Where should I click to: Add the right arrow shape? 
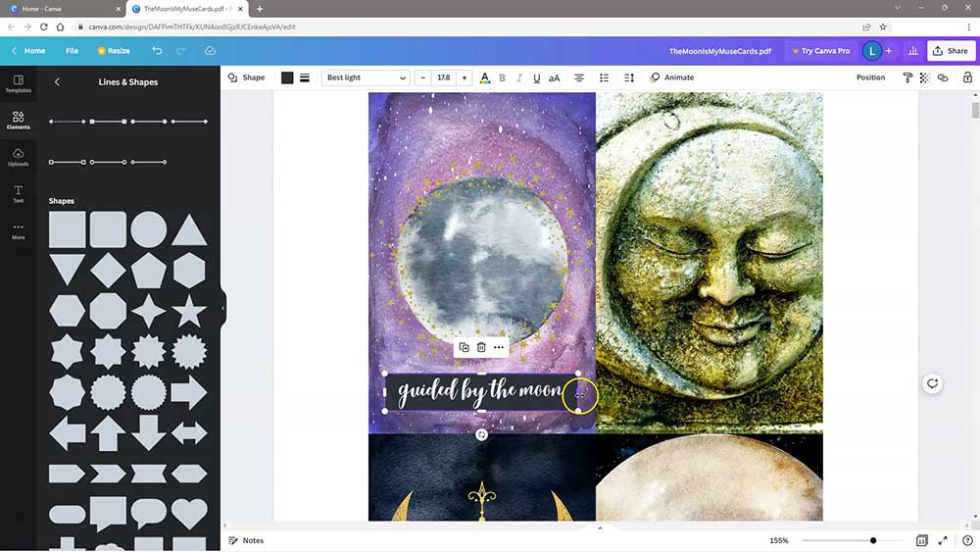pyautogui.click(x=189, y=392)
